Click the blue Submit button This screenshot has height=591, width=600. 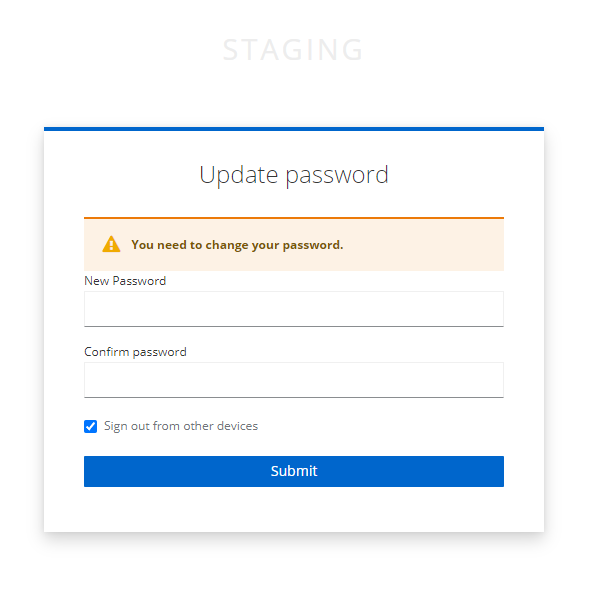click(293, 471)
